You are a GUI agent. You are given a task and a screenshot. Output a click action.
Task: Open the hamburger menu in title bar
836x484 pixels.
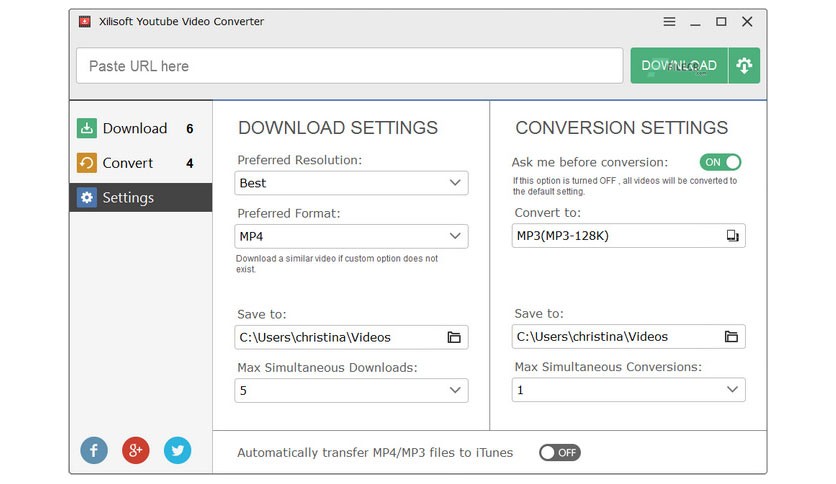click(669, 21)
